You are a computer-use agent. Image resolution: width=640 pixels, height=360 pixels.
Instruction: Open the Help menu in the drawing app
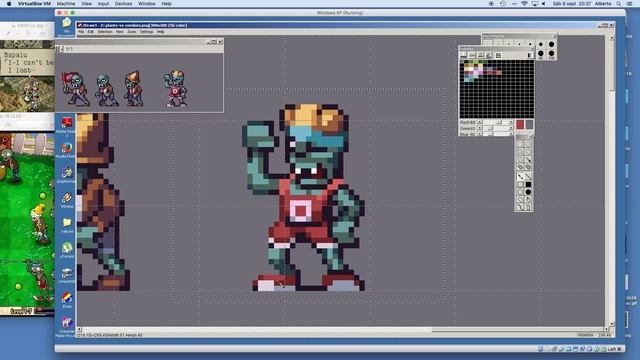(160, 31)
